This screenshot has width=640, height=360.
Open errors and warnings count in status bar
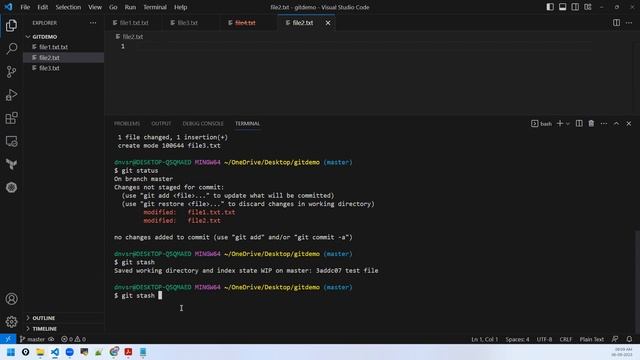[73, 339]
